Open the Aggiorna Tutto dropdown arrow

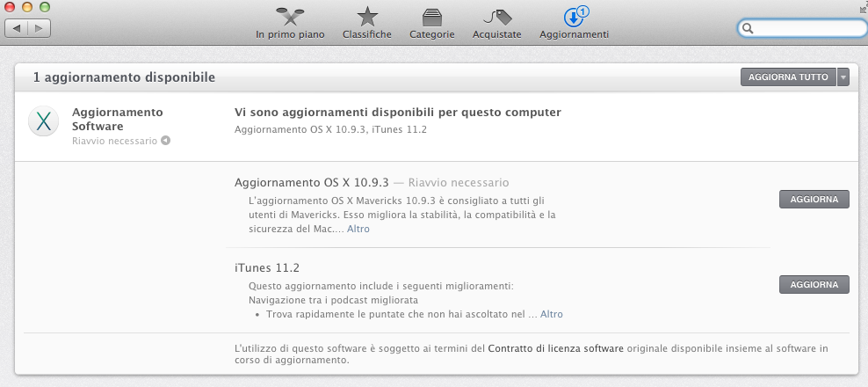(x=843, y=77)
